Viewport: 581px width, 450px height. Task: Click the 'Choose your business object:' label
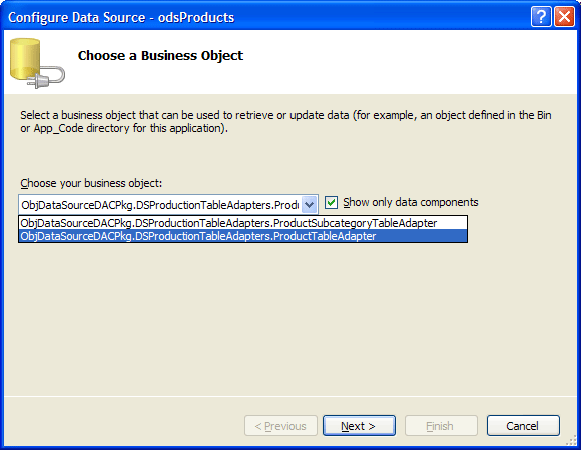click(91, 183)
